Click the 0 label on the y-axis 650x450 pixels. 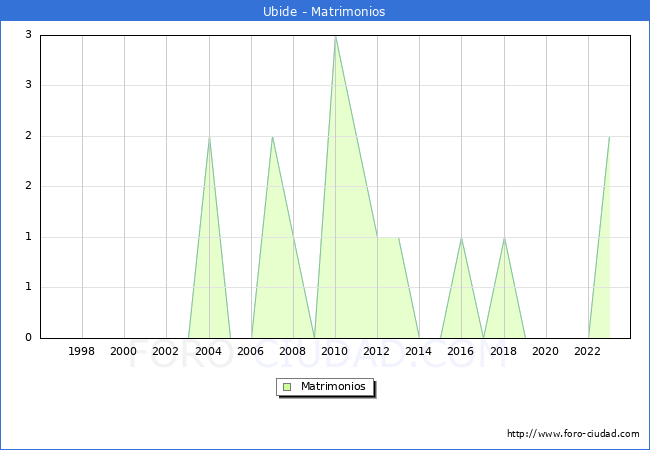point(29,338)
